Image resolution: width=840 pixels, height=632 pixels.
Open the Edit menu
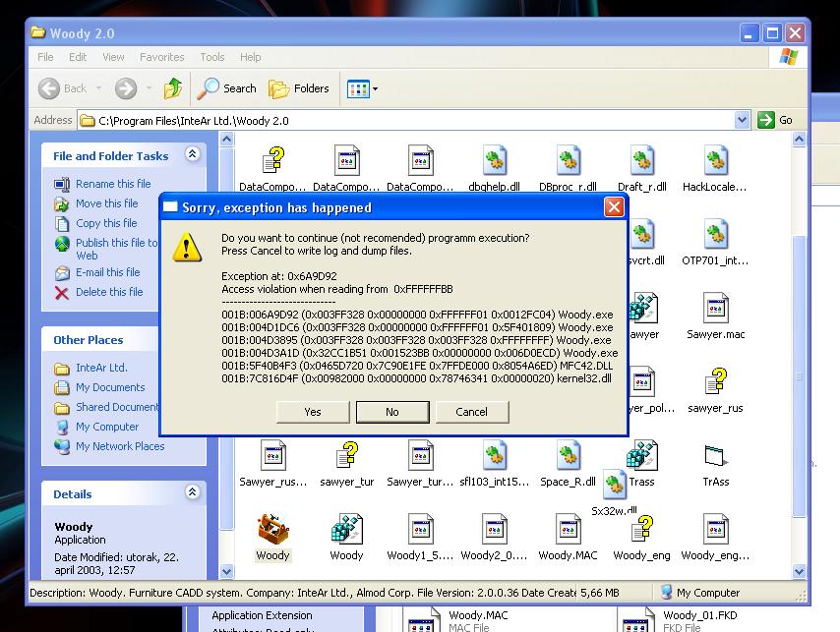(x=78, y=57)
